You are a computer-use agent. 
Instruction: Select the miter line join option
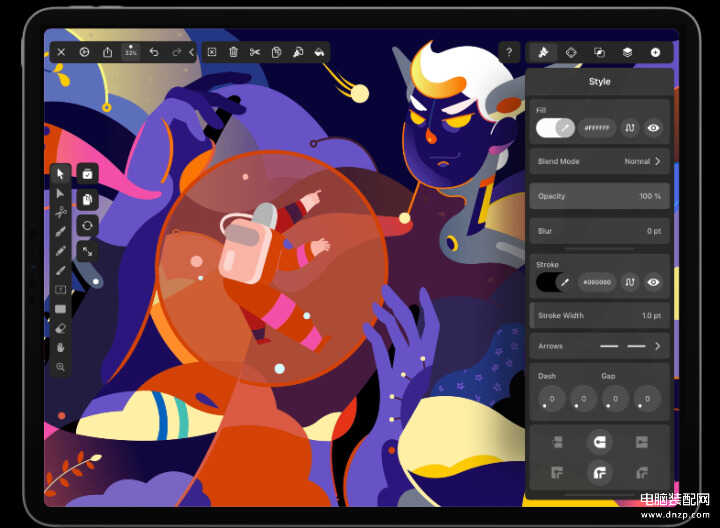557,472
